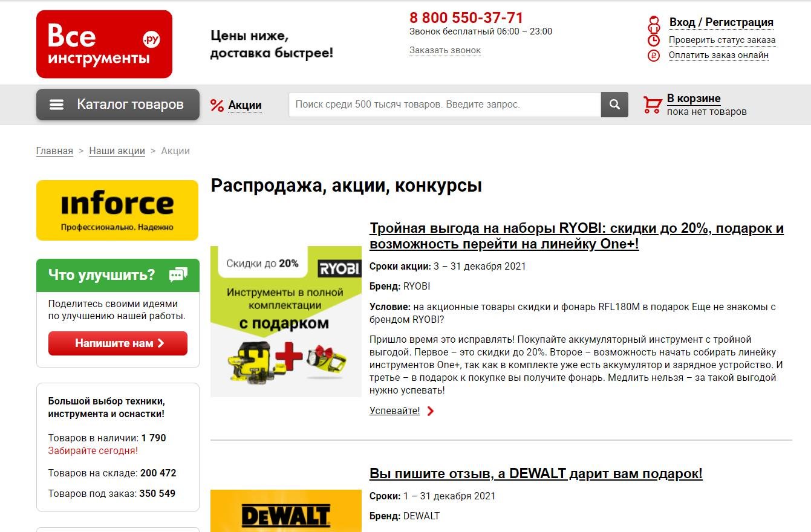Click the Все инструменты logo
Viewport: 811px width, 532px height.
(104, 44)
